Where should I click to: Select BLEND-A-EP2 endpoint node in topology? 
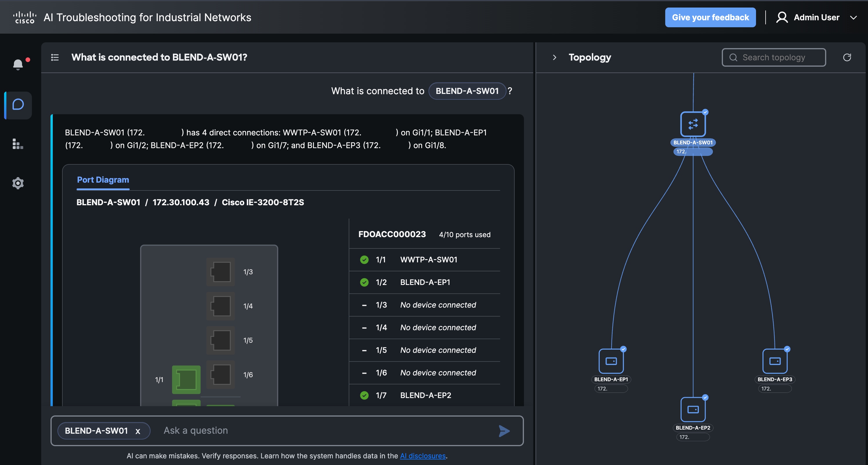[x=693, y=409]
